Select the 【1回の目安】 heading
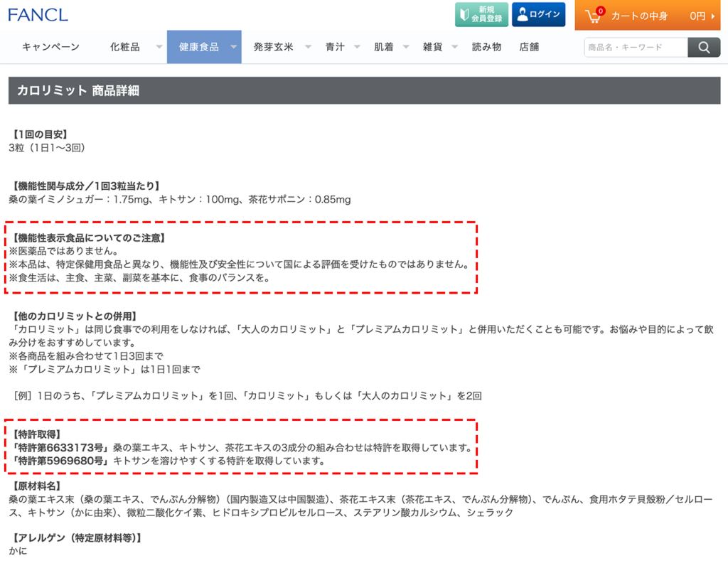 coord(40,134)
